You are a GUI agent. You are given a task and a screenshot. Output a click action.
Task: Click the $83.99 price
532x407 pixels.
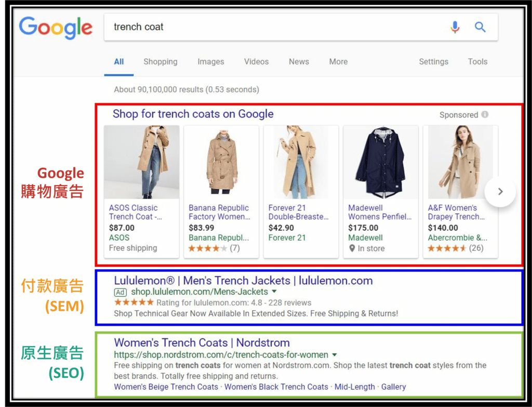tap(201, 228)
